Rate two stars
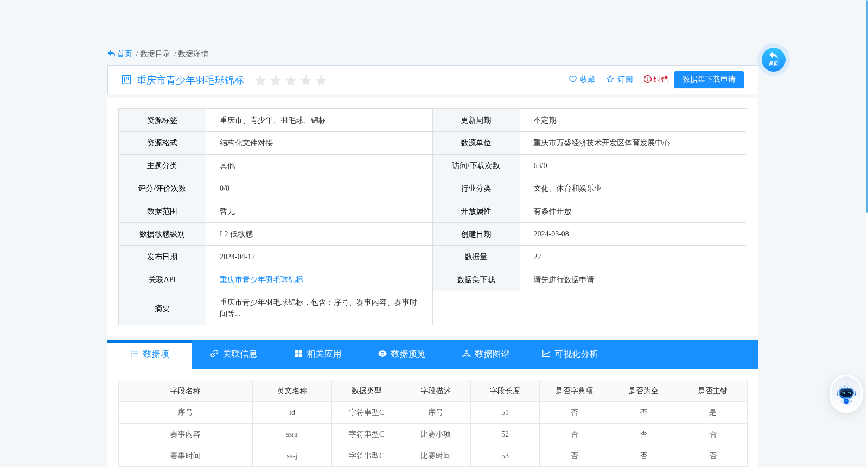The width and height of the screenshot is (868, 467). (x=276, y=80)
